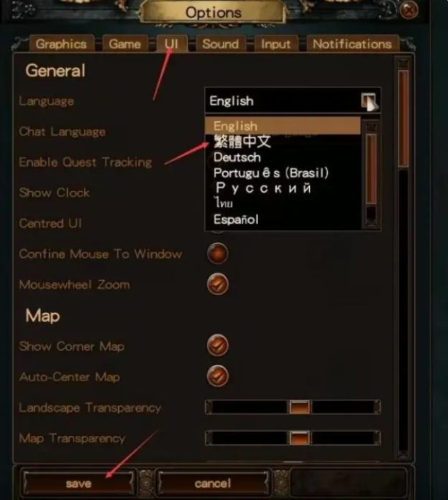This screenshot has width=448, height=500.
Task: Click Landscape Transparency slider handle
Action: pos(299,407)
